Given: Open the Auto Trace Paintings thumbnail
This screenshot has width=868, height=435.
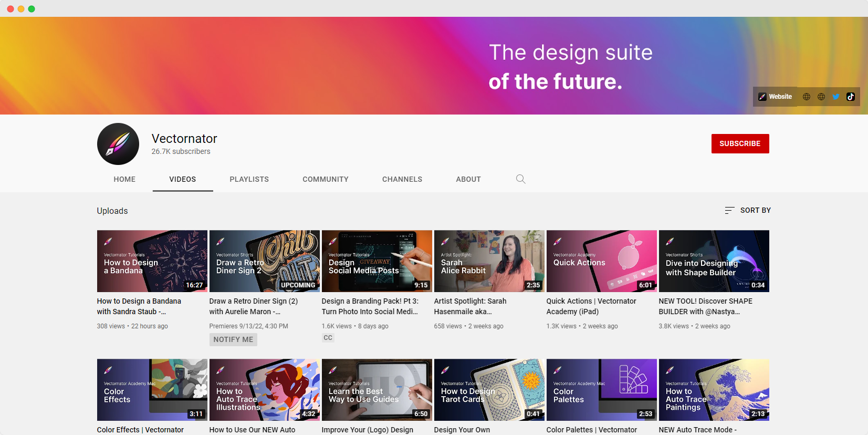Looking at the screenshot, I should pyautogui.click(x=714, y=390).
